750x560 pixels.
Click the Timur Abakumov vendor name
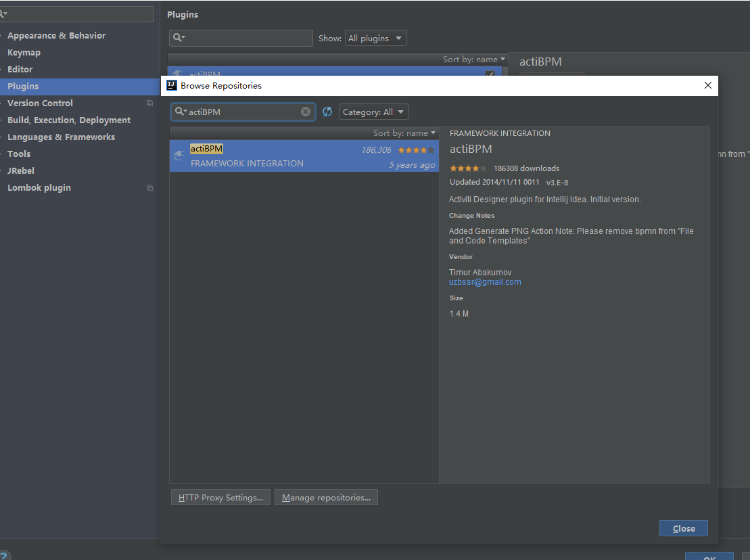pos(480,273)
